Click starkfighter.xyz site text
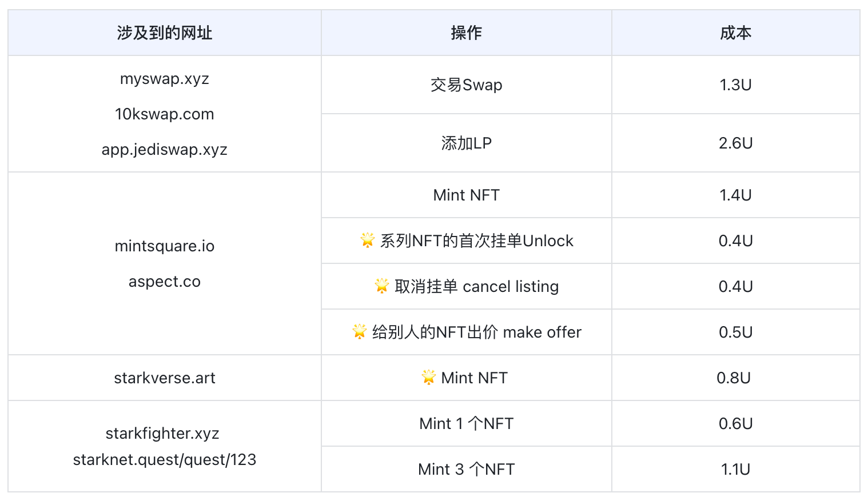 (x=162, y=434)
